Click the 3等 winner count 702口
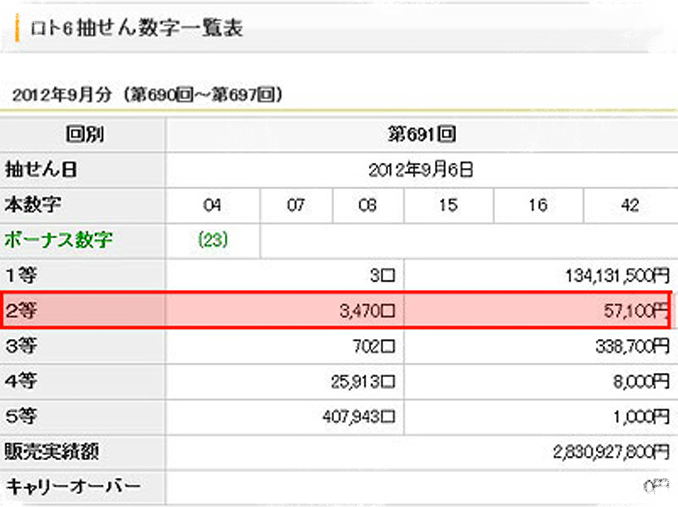Image resolution: width=678 pixels, height=507 pixels. (x=374, y=346)
